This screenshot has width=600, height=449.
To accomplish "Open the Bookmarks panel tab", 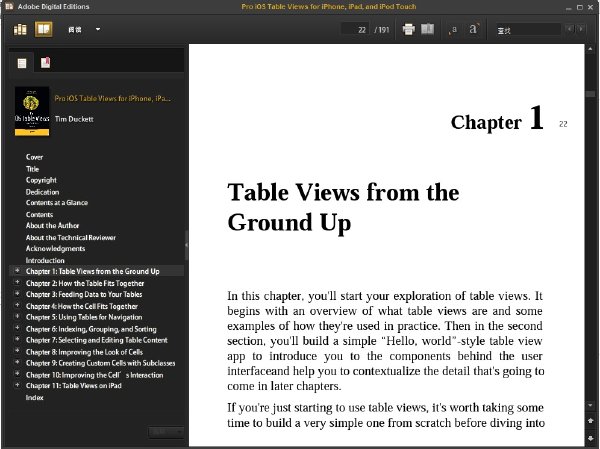I will tap(46, 62).
